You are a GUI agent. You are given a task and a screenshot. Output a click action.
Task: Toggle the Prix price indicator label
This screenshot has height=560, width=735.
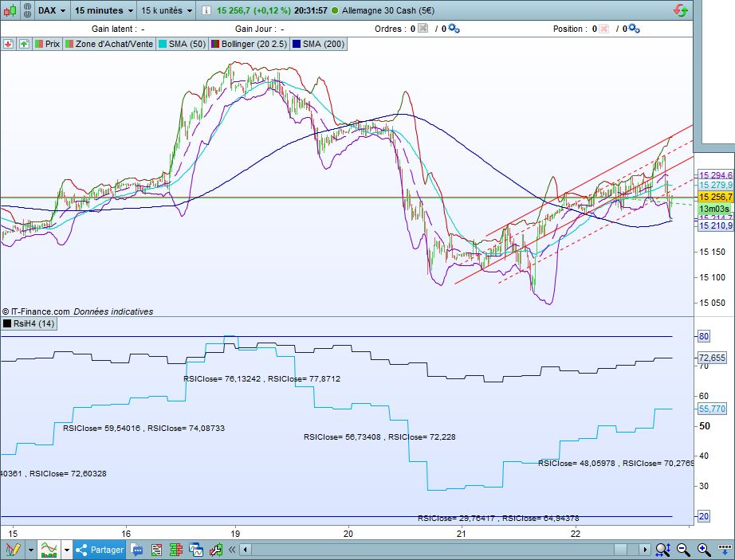[46, 44]
